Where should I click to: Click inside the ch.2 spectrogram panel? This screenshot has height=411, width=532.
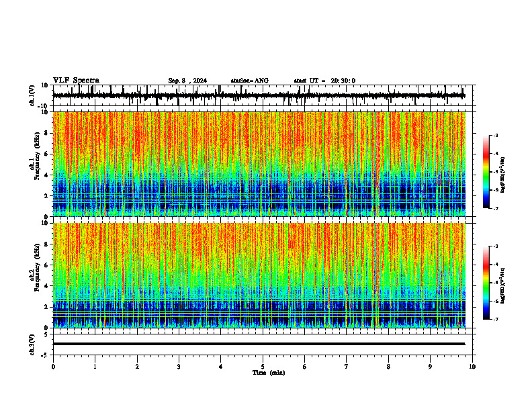coord(259,275)
